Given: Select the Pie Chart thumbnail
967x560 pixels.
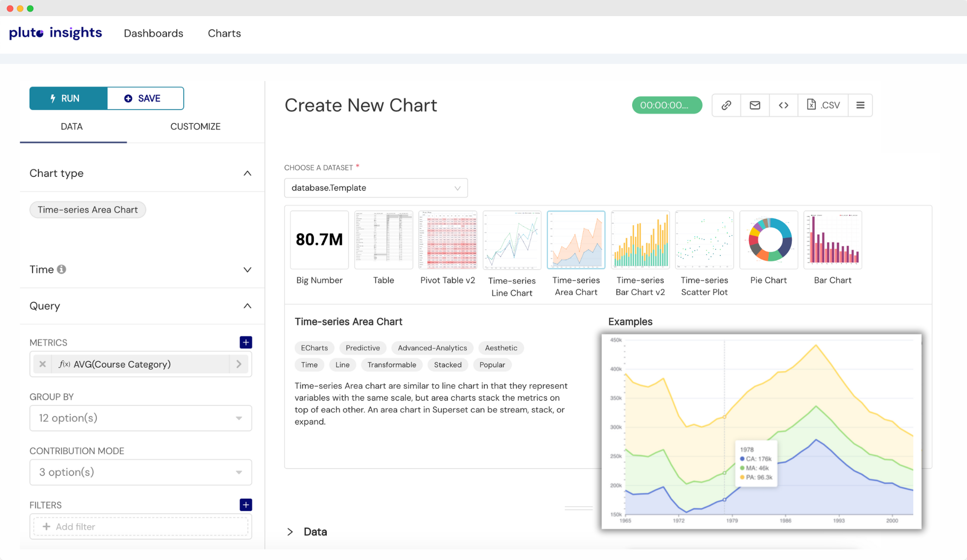Looking at the screenshot, I should (769, 240).
